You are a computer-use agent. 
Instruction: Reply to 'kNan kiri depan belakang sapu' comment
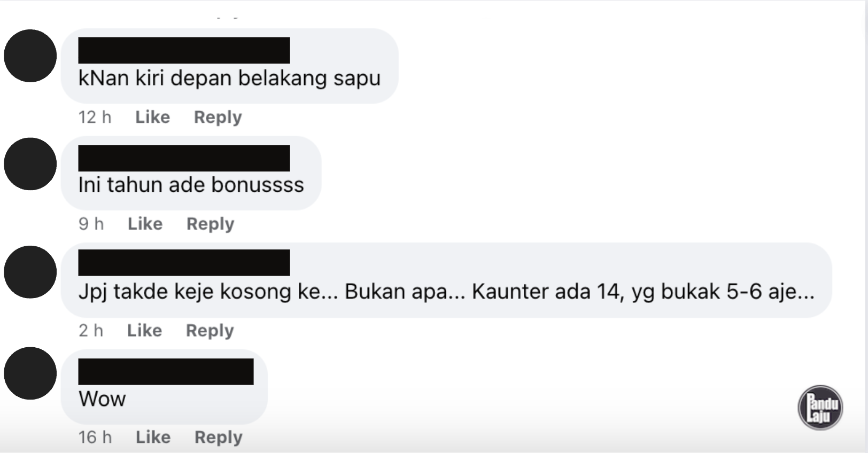click(x=218, y=118)
